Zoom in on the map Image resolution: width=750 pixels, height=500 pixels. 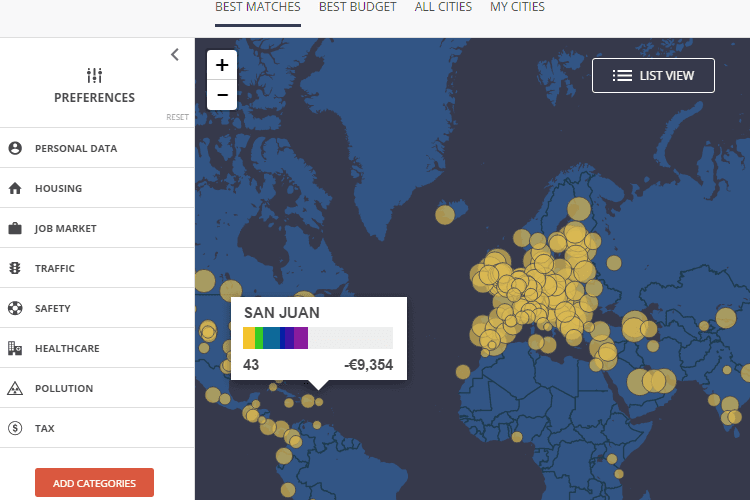pyautogui.click(x=222, y=65)
